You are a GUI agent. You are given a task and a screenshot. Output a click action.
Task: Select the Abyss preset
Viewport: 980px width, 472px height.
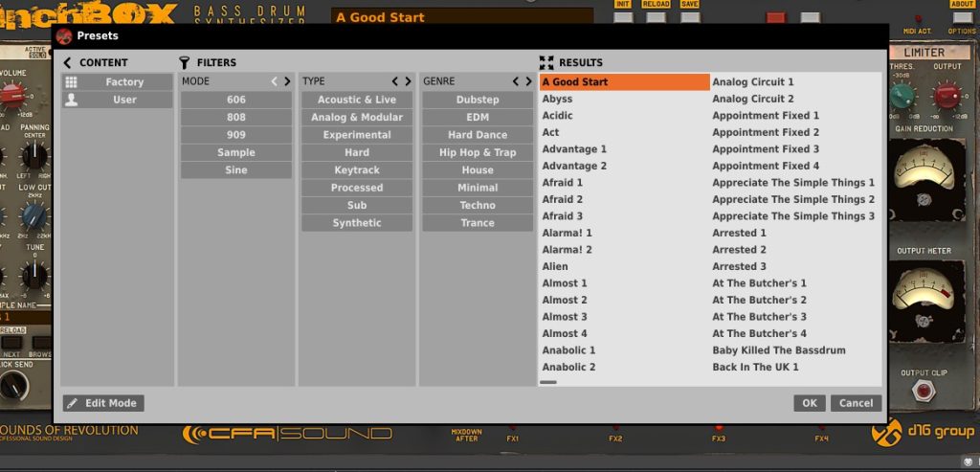click(558, 99)
